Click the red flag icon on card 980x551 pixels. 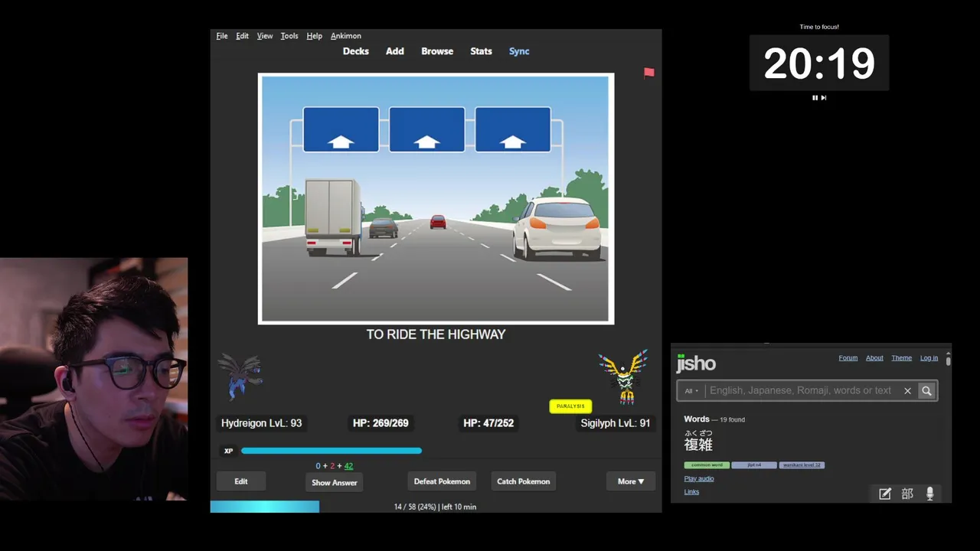coord(649,73)
